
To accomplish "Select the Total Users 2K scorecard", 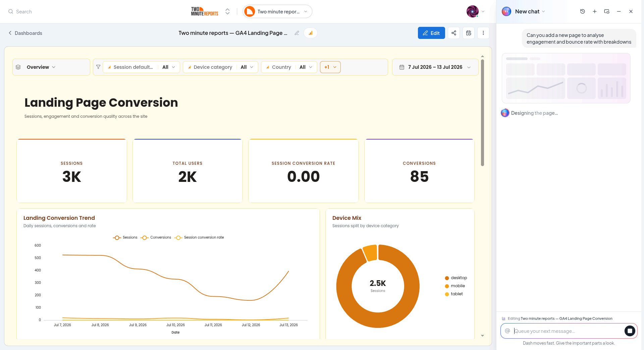I will [x=187, y=171].
